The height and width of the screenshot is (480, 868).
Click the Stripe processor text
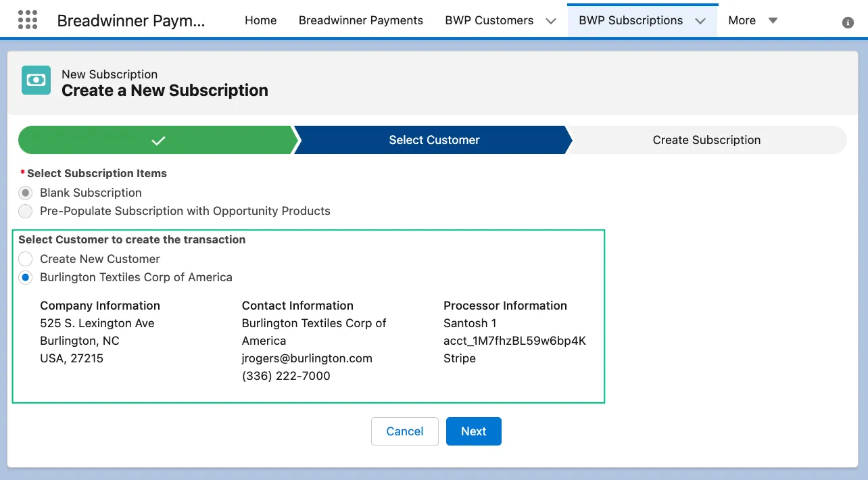[460, 358]
